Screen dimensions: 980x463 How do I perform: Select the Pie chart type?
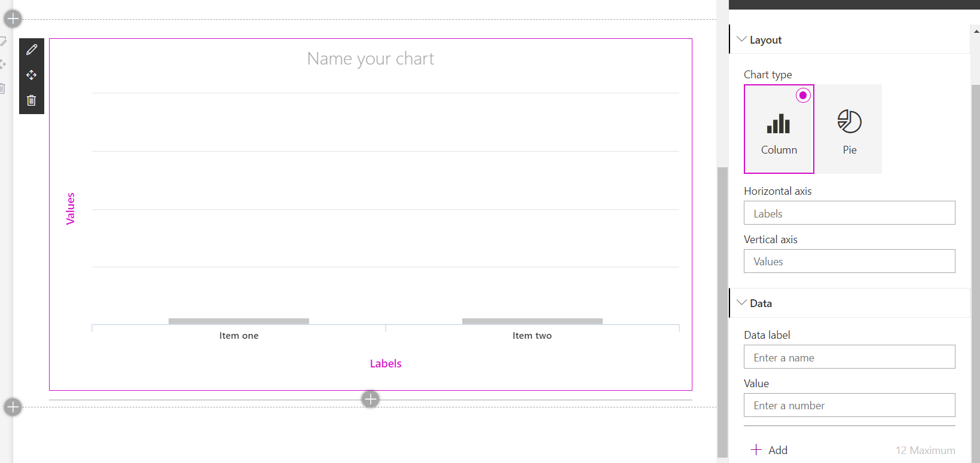[849, 129]
